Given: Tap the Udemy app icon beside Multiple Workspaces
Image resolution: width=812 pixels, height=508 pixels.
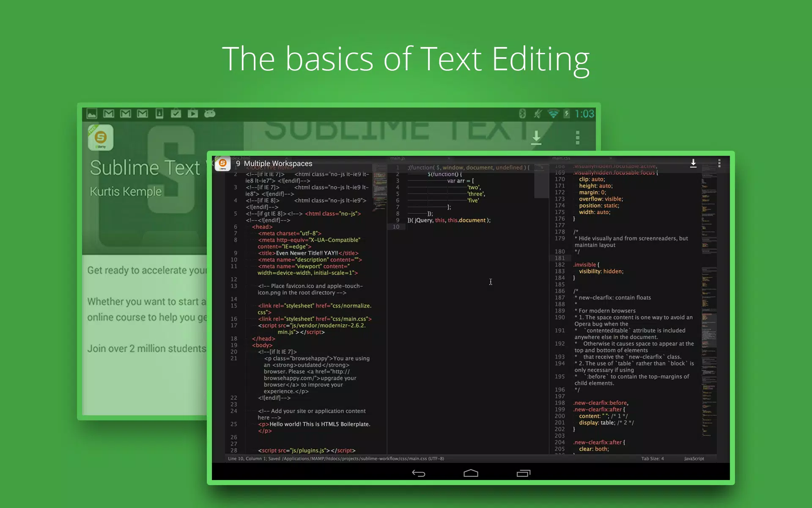Looking at the screenshot, I should 222,164.
